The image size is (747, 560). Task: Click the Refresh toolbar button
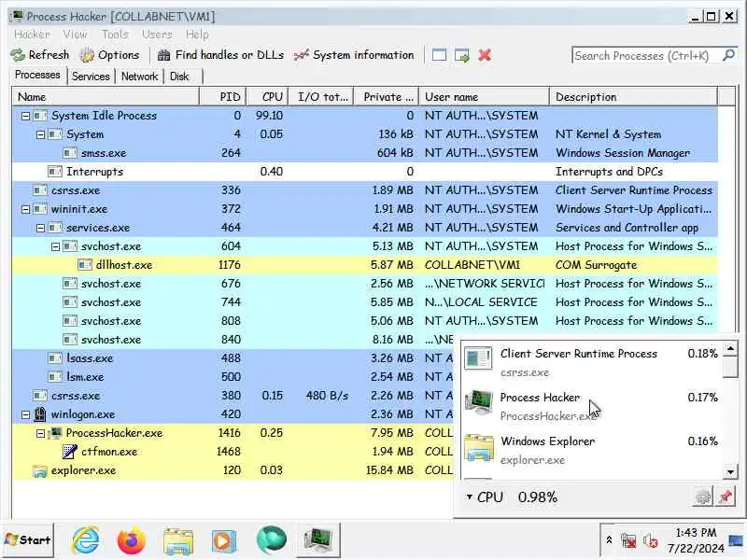[40, 55]
